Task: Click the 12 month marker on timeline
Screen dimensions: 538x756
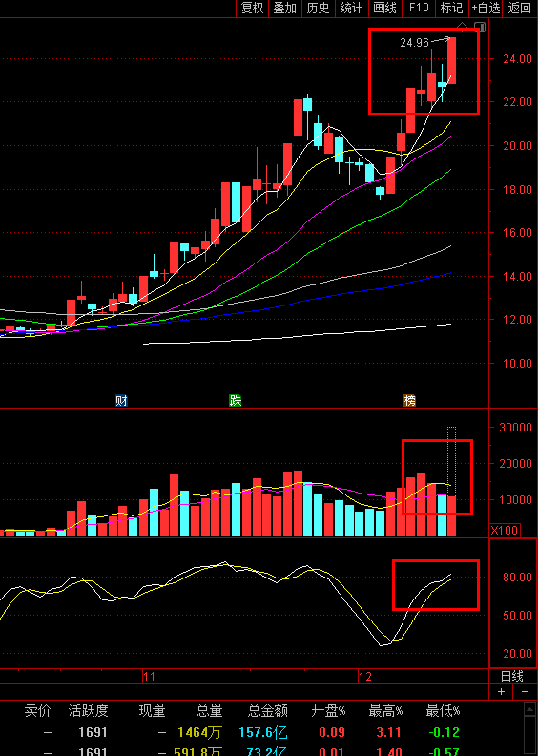Action: point(365,677)
